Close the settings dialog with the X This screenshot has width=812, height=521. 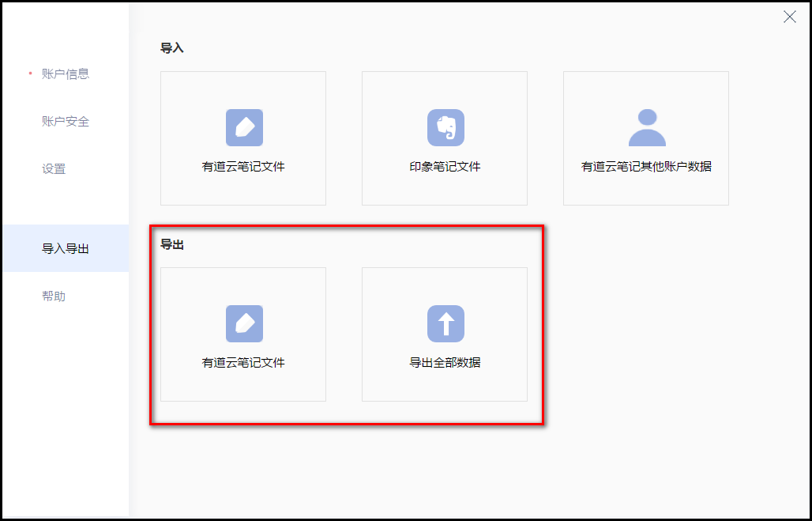point(790,17)
